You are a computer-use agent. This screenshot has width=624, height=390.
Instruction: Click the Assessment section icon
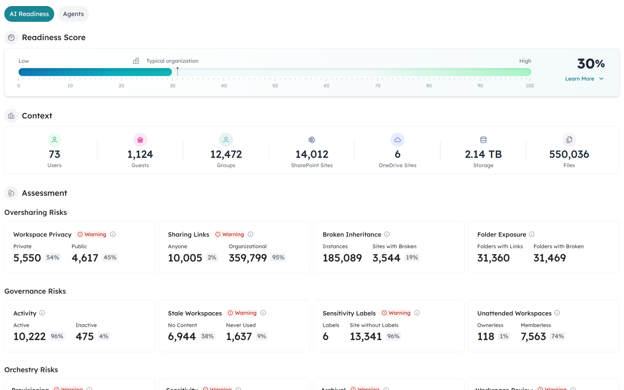point(11,193)
